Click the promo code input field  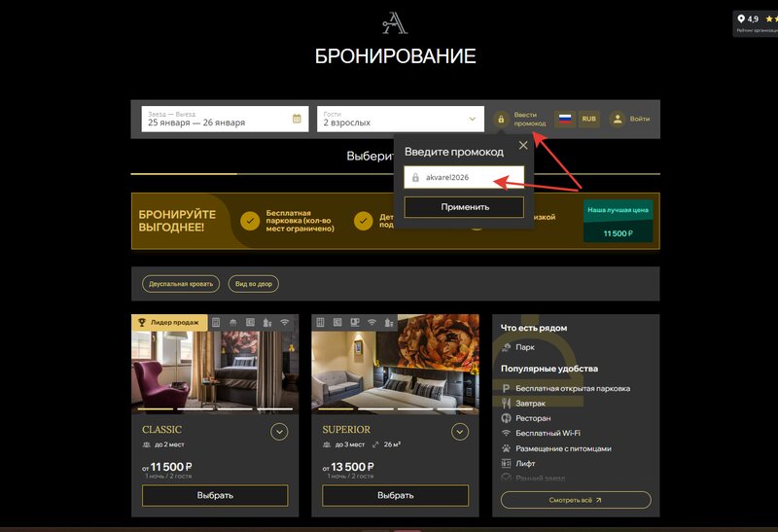click(x=464, y=177)
